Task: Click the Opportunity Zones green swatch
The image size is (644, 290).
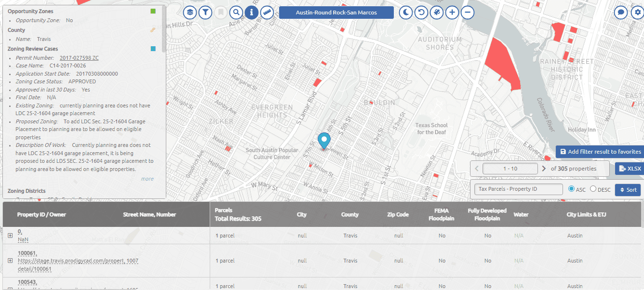Action: (153, 11)
